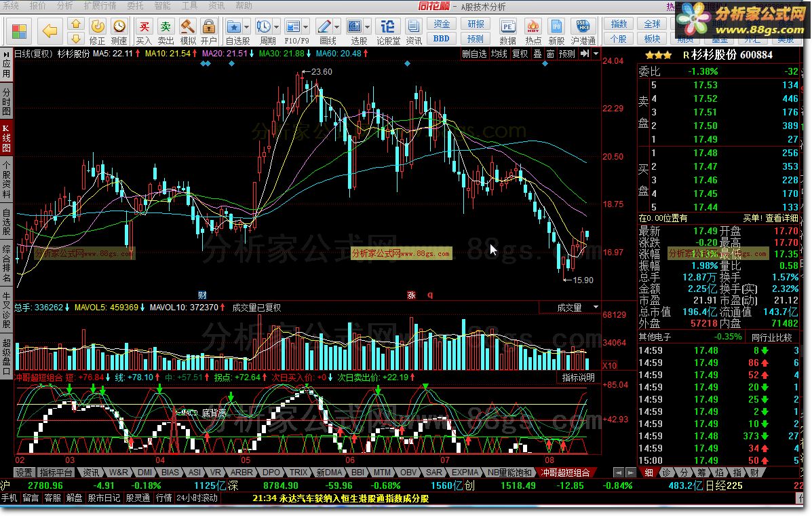Click the 测速 clock speed-test icon
This screenshot has width=812, height=516.
pos(119,32)
